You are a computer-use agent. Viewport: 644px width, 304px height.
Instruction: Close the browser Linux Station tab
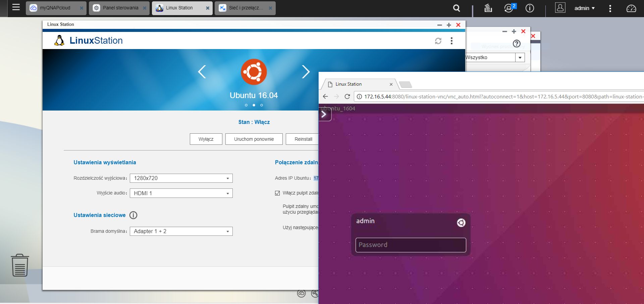pos(391,84)
